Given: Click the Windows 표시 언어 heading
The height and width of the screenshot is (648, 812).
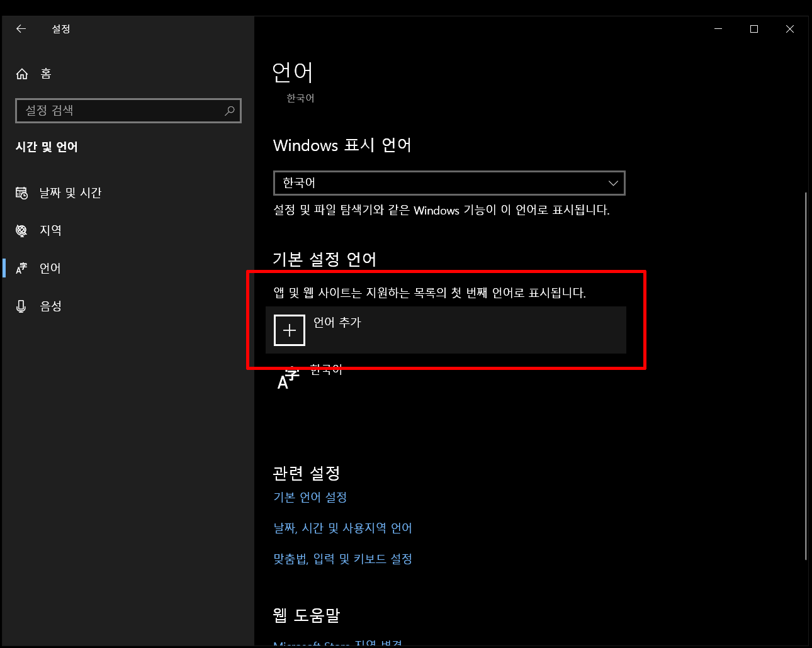Looking at the screenshot, I should click(x=342, y=145).
